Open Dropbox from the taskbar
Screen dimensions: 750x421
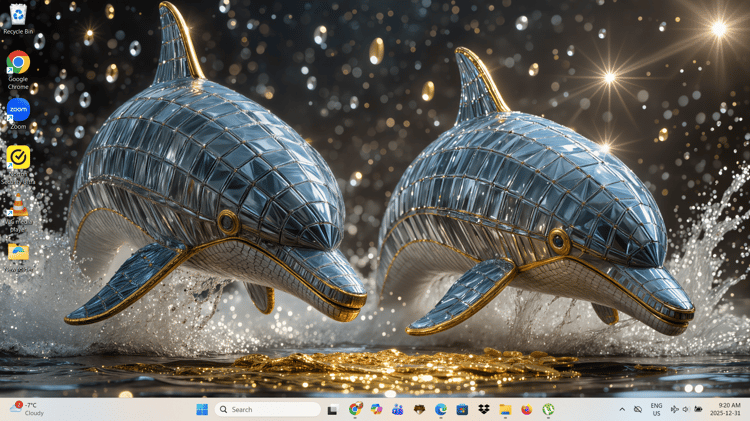click(x=484, y=410)
